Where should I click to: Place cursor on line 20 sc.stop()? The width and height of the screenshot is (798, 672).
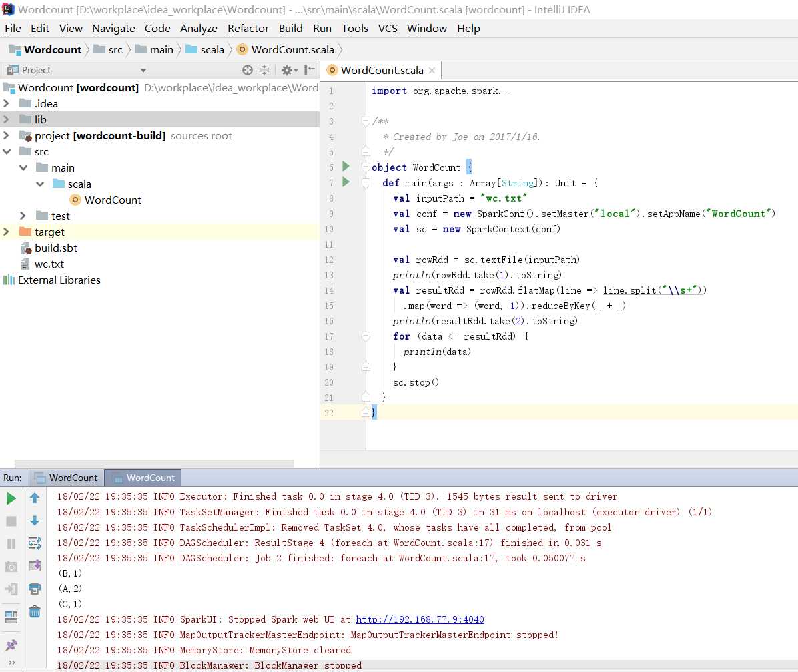[416, 382]
